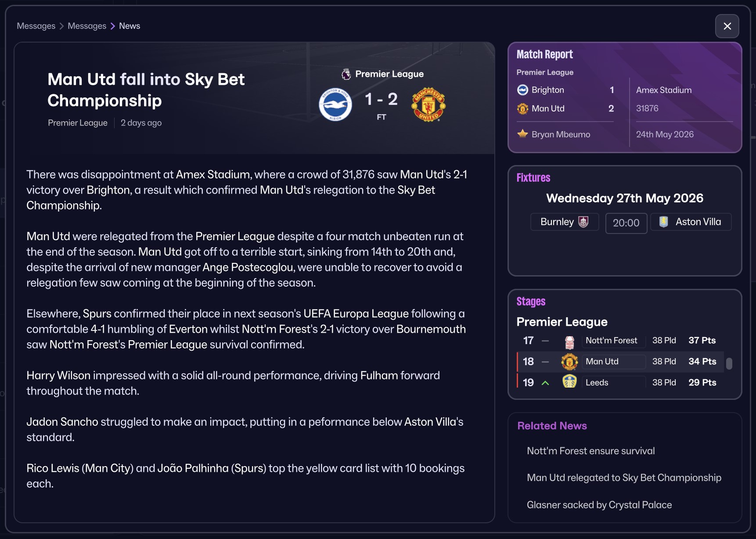Click Leeds badge in league table

[569, 382]
